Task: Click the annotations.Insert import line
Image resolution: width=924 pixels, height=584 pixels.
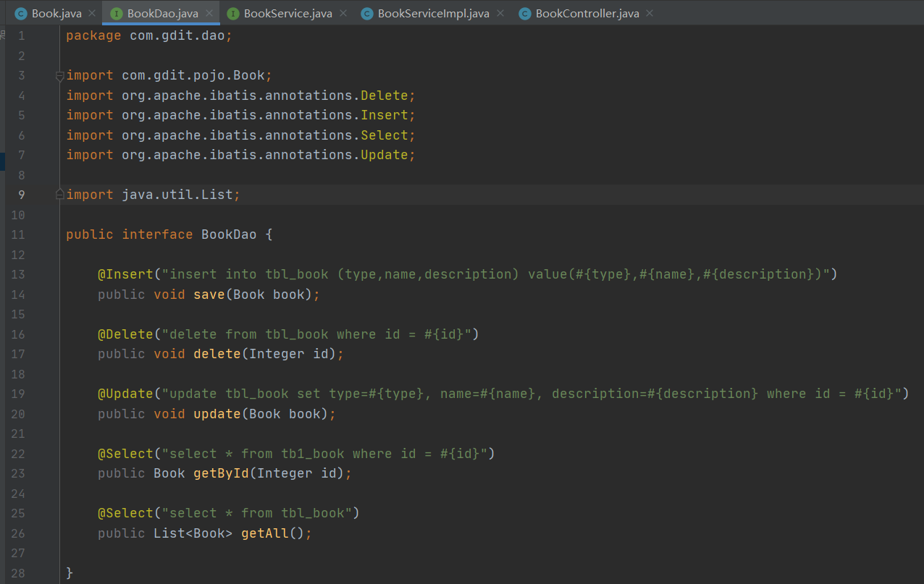Action: pyautogui.click(x=240, y=115)
